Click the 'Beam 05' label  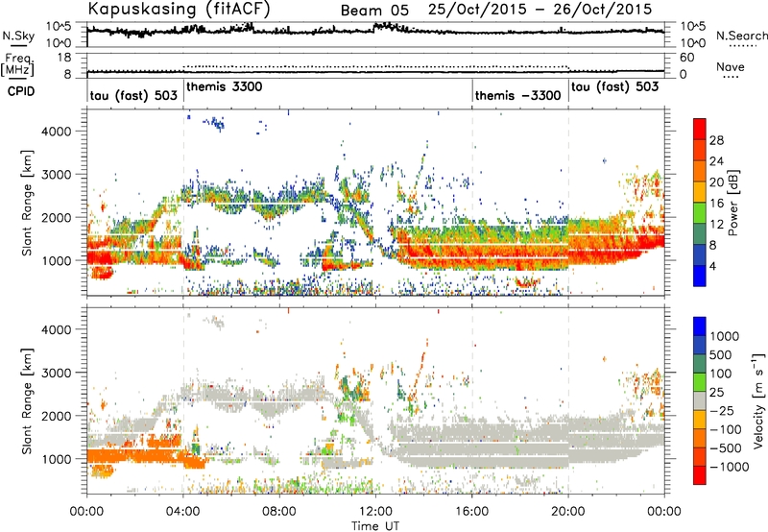click(x=374, y=11)
